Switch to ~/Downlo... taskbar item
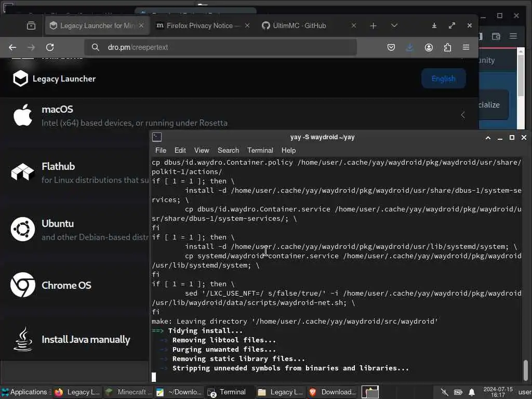The image size is (532, 399). coord(179,392)
